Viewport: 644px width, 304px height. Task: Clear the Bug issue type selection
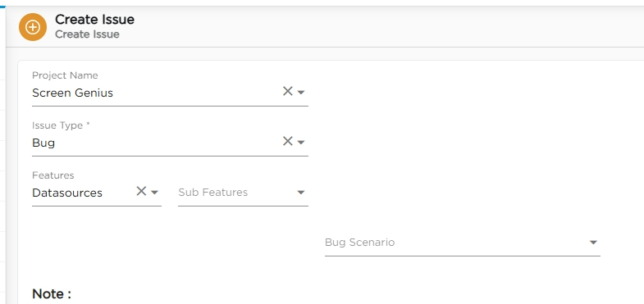287,141
